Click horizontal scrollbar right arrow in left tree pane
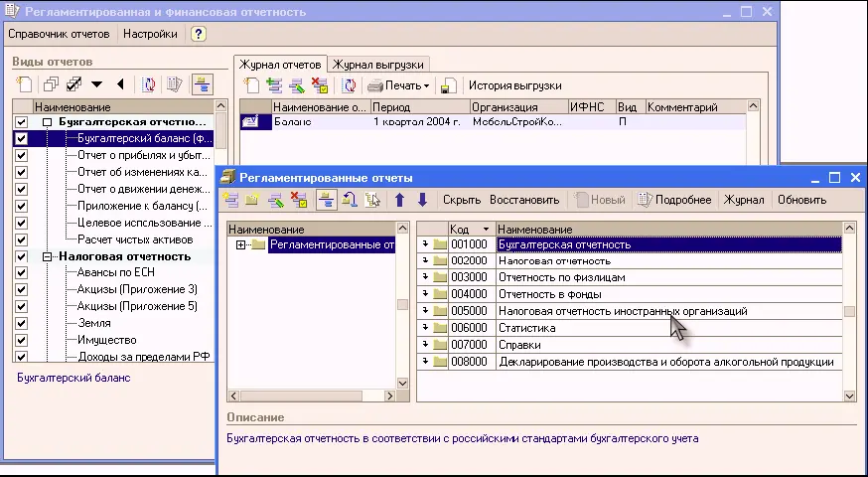This screenshot has width=868, height=477. 390,397
